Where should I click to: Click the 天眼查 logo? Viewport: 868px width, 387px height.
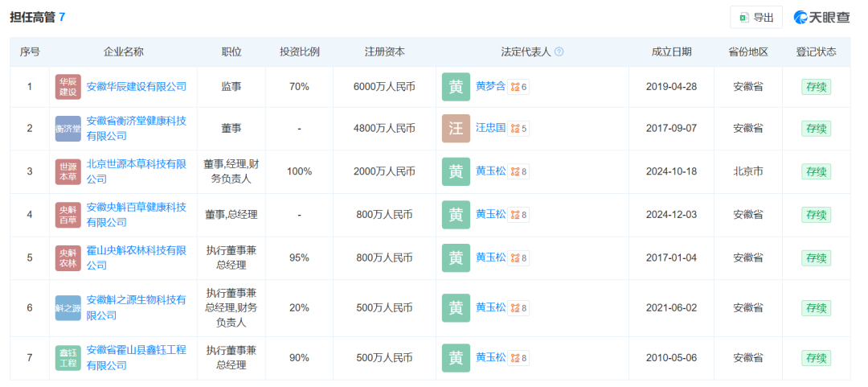pyautogui.click(x=821, y=17)
